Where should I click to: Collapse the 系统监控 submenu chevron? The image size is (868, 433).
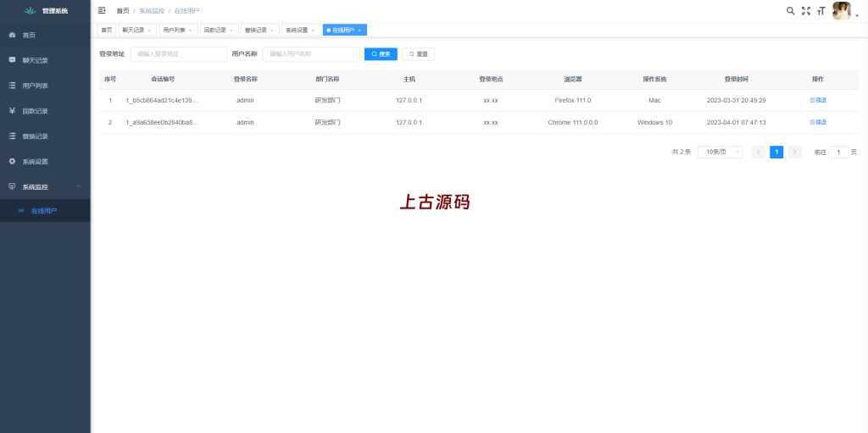click(x=79, y=186)
